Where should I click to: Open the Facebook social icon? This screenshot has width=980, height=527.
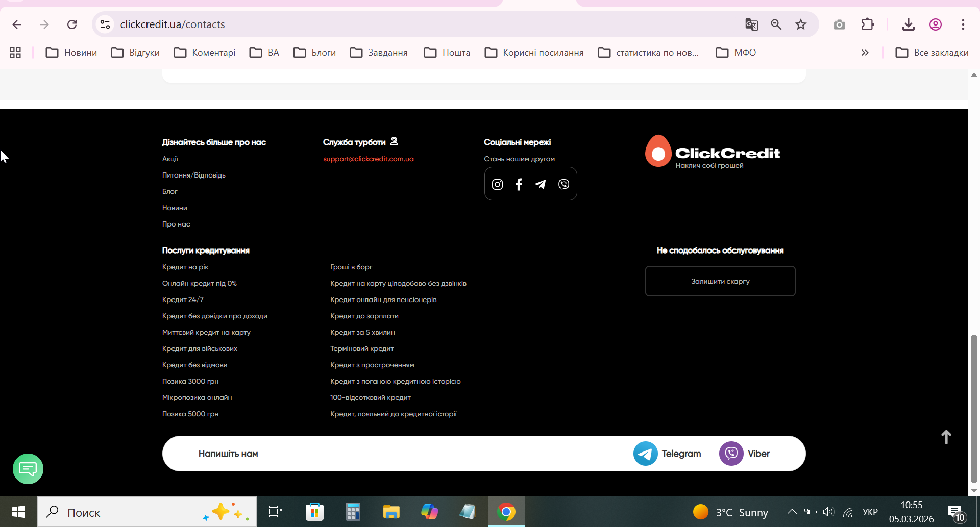click(519, 184)
